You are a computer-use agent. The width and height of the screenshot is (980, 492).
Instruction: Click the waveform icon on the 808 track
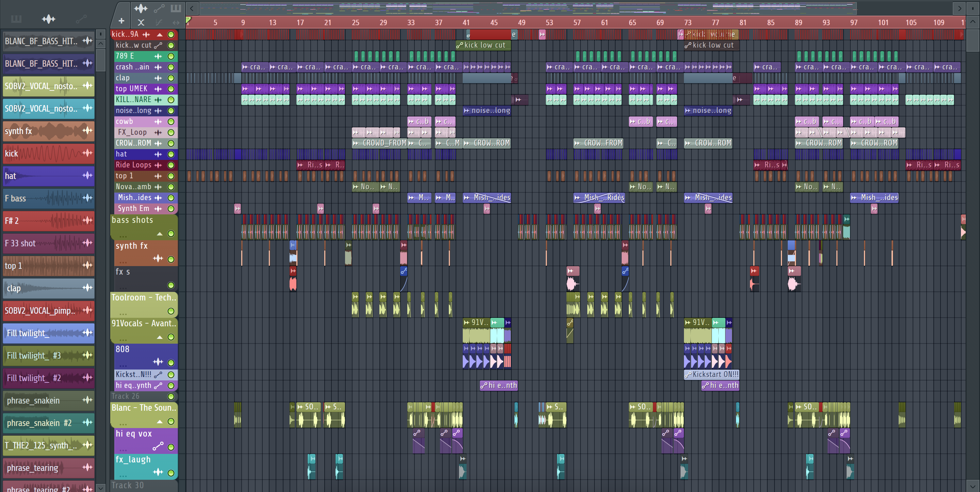pos(158,362)
